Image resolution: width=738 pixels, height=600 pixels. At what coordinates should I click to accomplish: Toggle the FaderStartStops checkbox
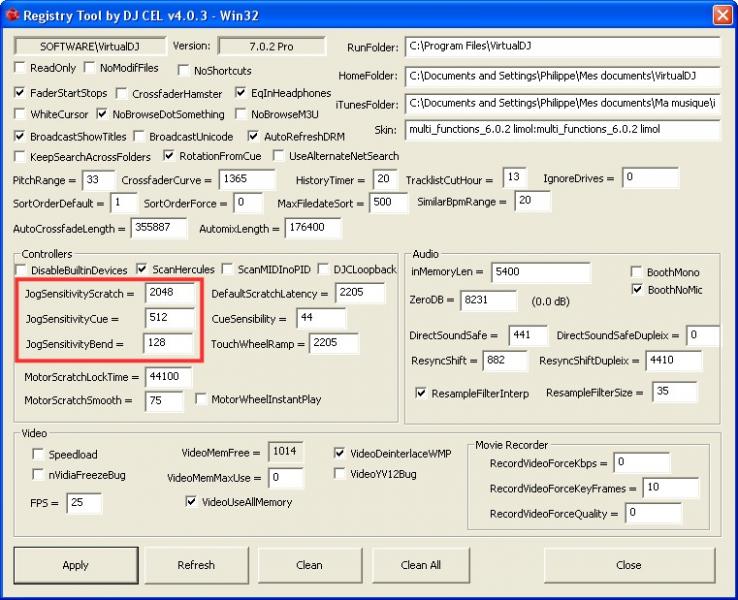click(x=21, y=93)
